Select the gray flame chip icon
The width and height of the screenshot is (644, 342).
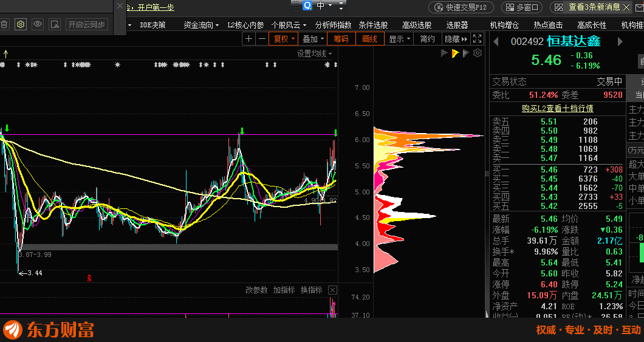coord(466,53)
